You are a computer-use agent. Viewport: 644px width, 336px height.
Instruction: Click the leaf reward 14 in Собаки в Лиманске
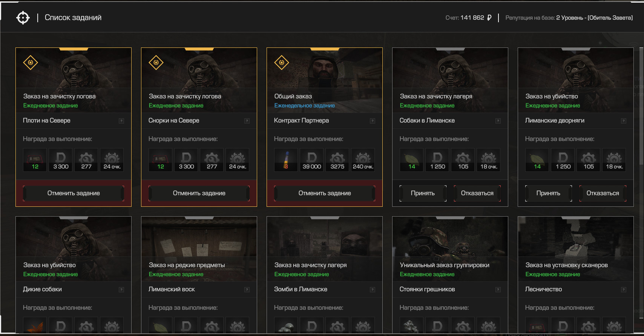pos(412,160)
